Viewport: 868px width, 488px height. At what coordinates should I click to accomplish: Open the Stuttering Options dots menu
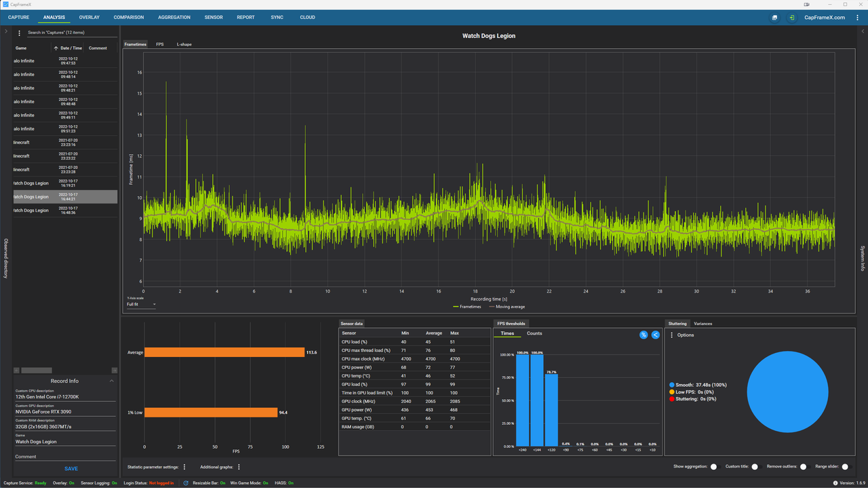pyautogui.click(x=672, y=335)
